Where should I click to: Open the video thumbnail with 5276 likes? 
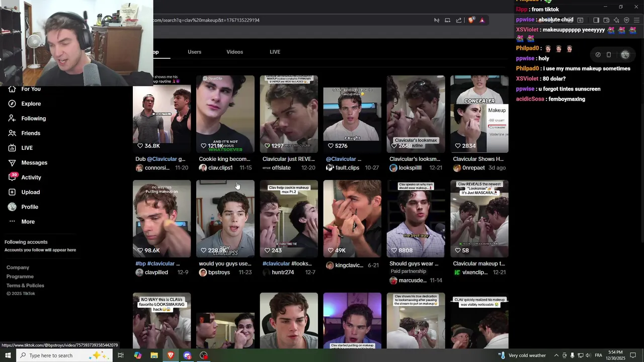pyautogui.click(x=352, y=114)
